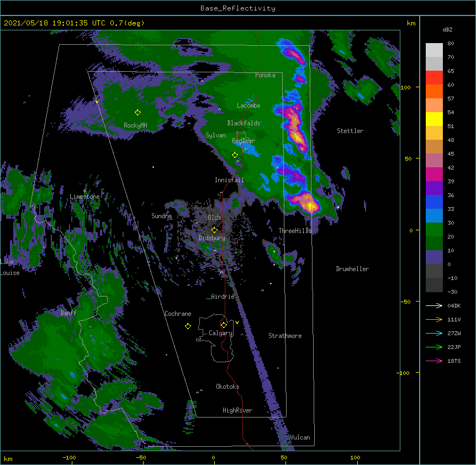
Task: Click the Limestone label
Action: (x=84, y=197)
